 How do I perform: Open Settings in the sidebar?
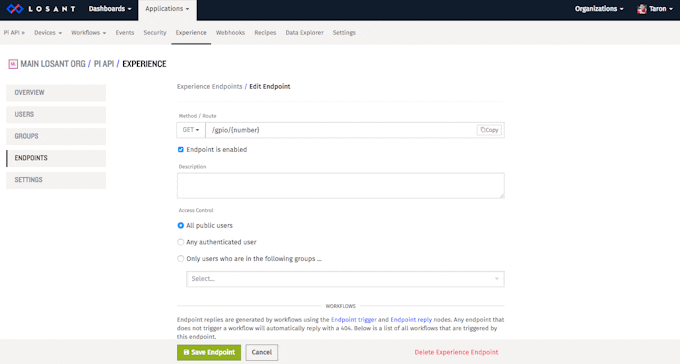[x=56, y=180]
